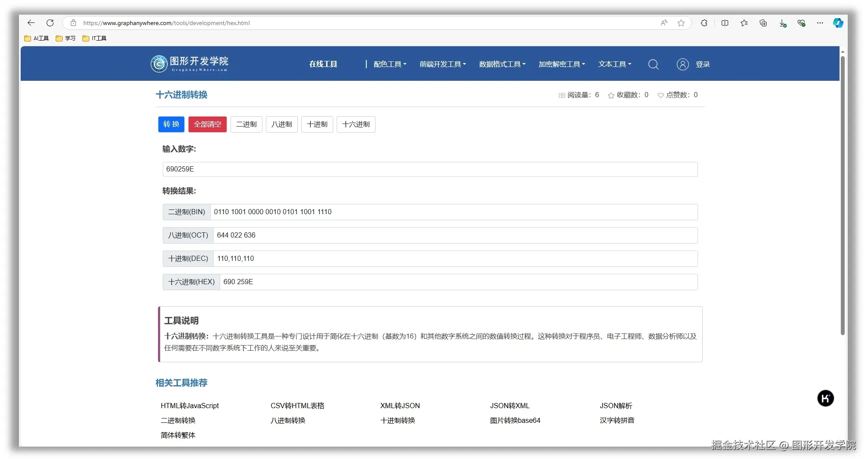The image size is (868, 463).
Task: Click the 点赞数 heart icon
Action: (x=660, y=95)
